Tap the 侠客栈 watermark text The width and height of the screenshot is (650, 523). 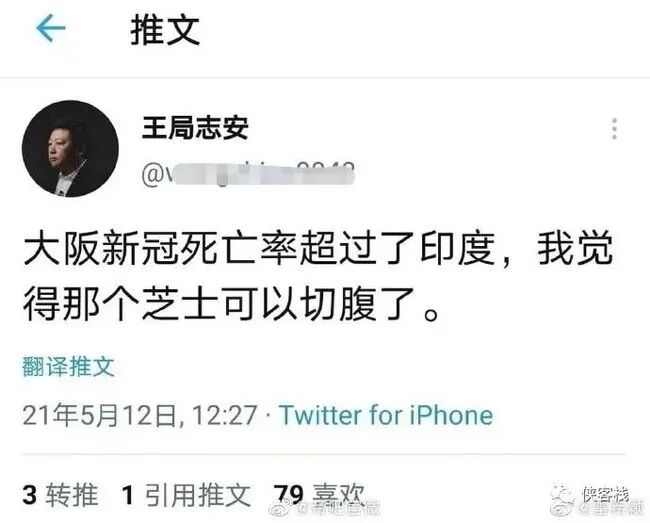pyautogui.click(x=605, y=494)
